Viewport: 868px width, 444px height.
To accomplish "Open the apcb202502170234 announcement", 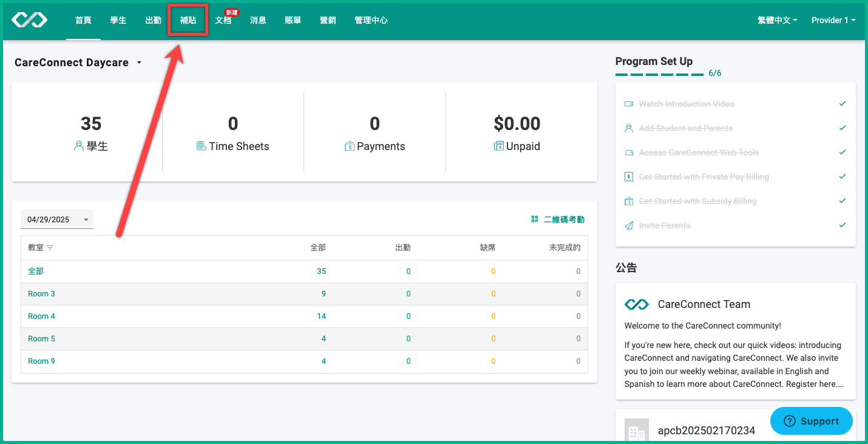I will pyautogui.click(x=707, y=431).
